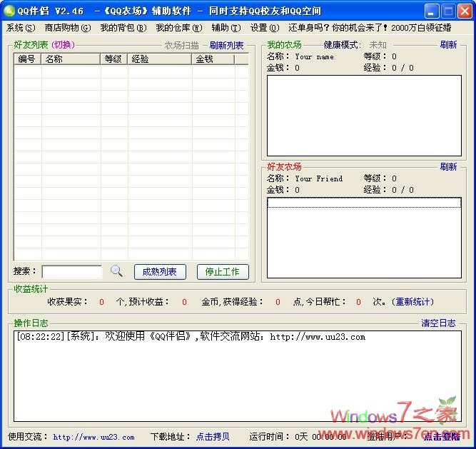This screenshot has width=476, height=449.
Task: Open the www.uu23.com link in status bar
Action: (93, 437)
